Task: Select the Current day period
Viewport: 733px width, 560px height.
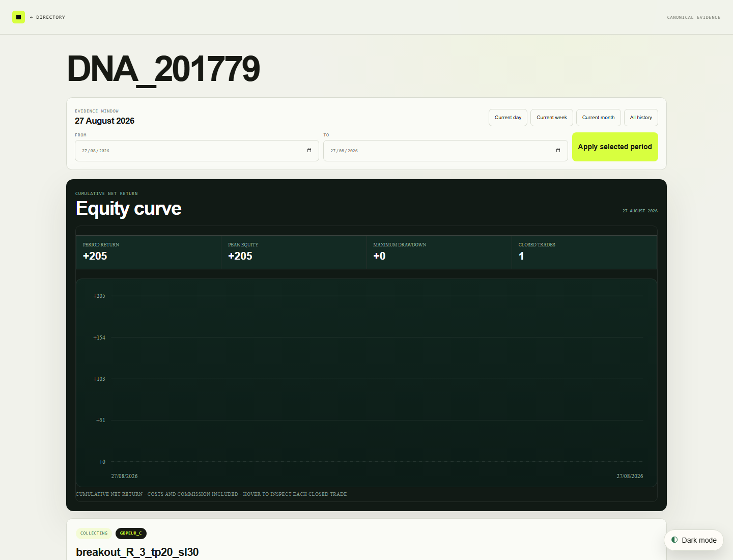Action: (508, 118)
